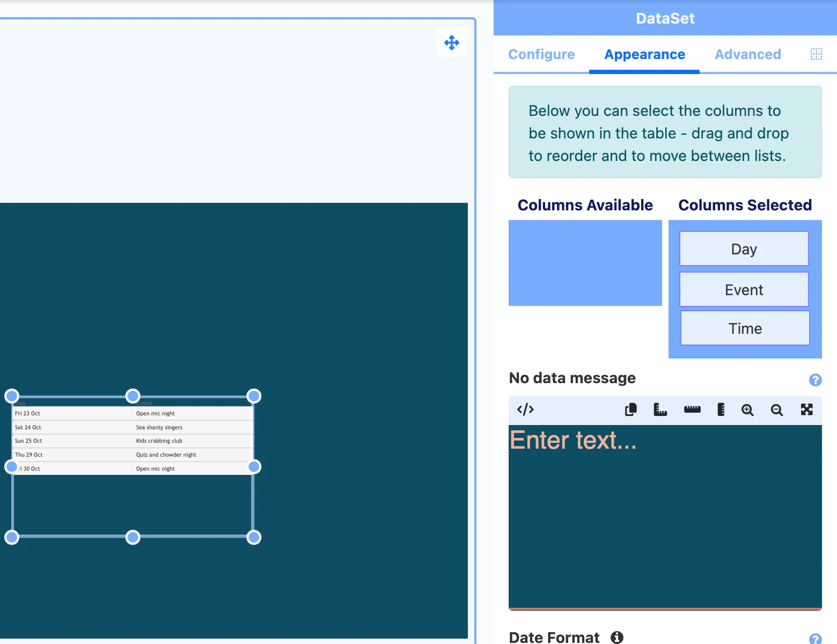Click the move arrows icon on the canvas
837x644 pixels.
point(452,42)
